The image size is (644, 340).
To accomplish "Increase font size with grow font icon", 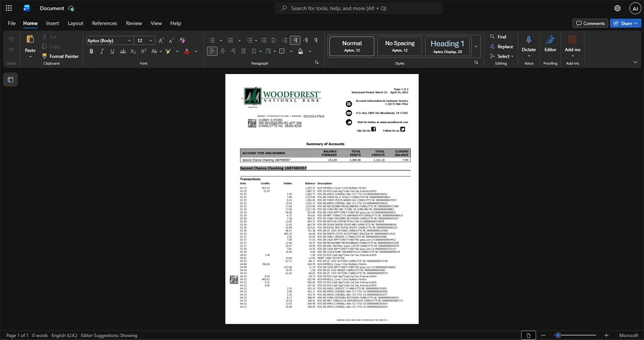I will (161, 41).
